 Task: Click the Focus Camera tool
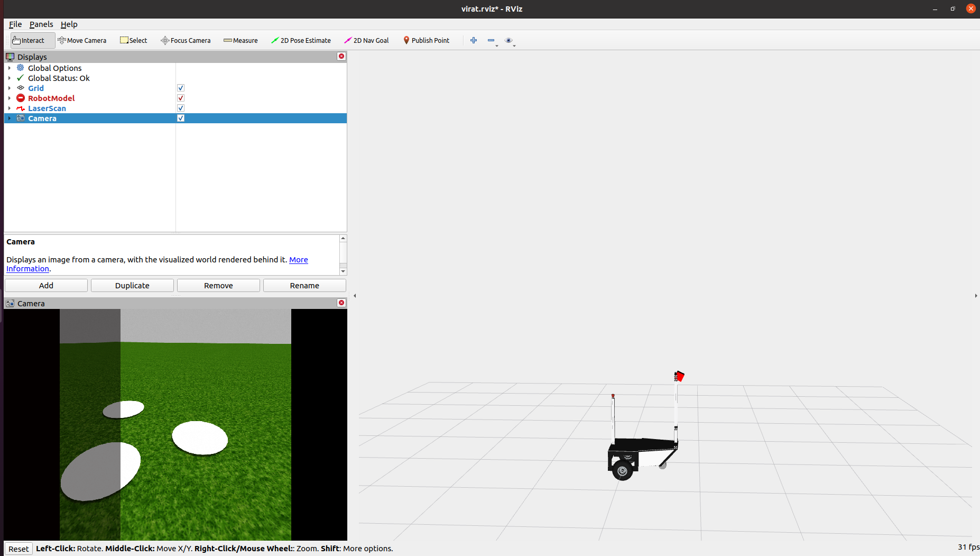coord(186,40)
